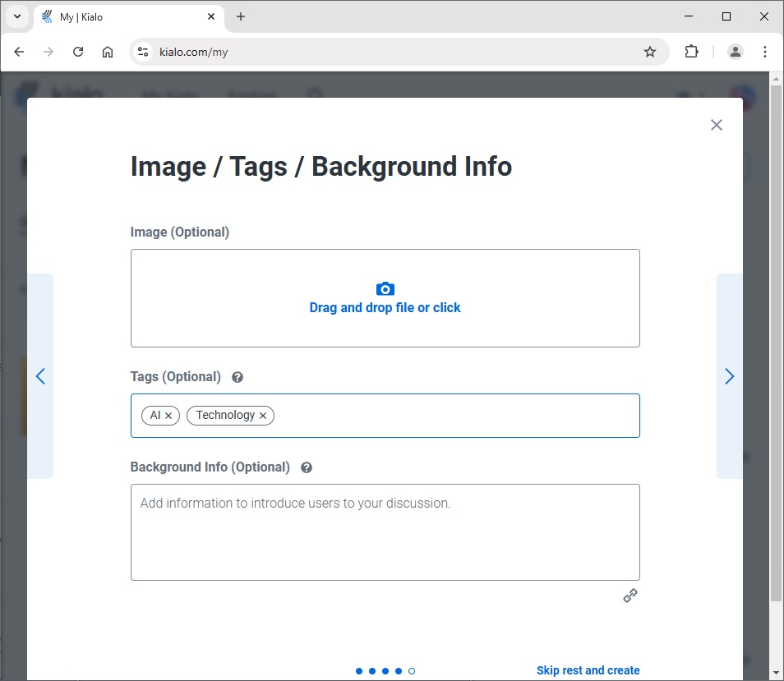
Task: Click the Image (Optional) label
Action: tap(179, 232)
